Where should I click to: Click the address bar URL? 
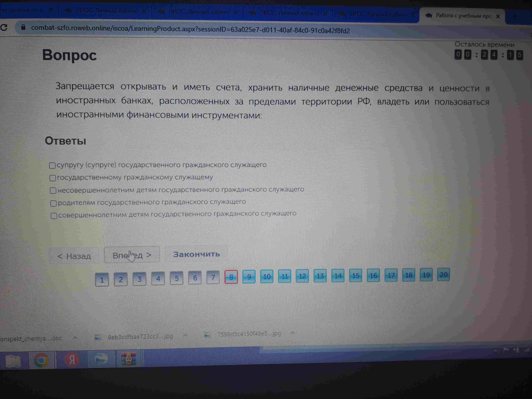190,29
